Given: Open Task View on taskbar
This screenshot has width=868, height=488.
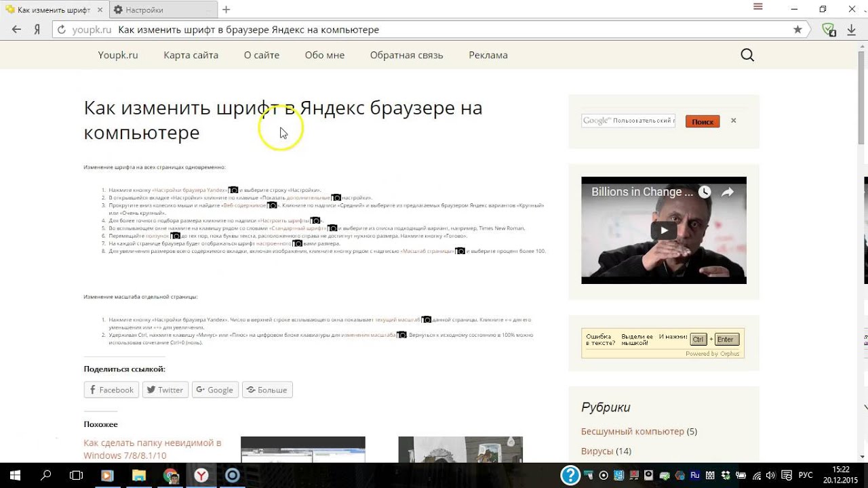Looking at the screenshot, I should (x=77, y=475).
